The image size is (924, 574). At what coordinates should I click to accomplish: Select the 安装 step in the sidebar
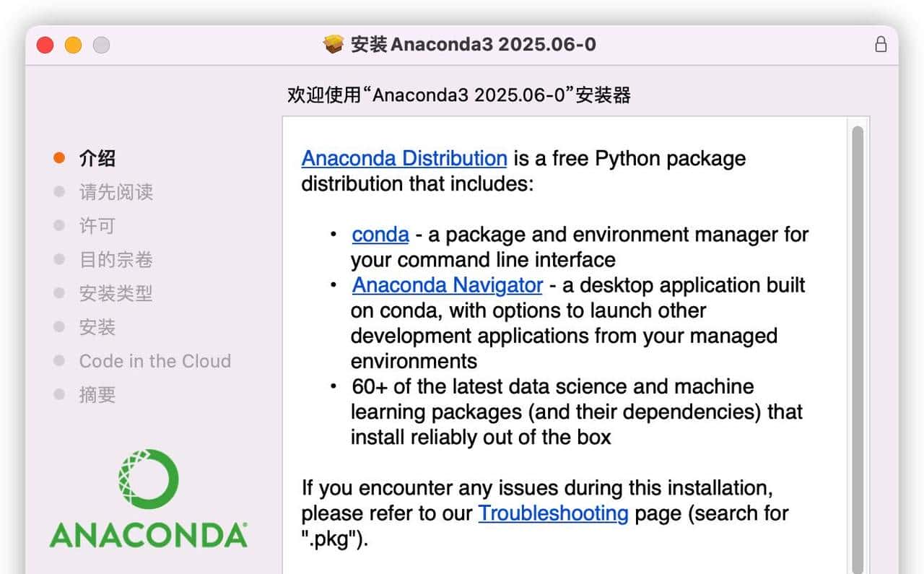(x=97, y=327)
